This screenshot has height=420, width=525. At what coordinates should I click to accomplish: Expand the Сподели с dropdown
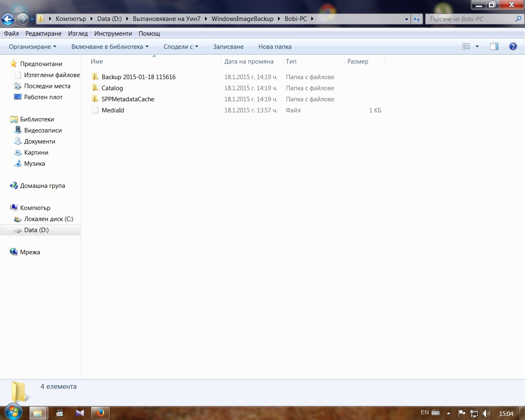180,46
